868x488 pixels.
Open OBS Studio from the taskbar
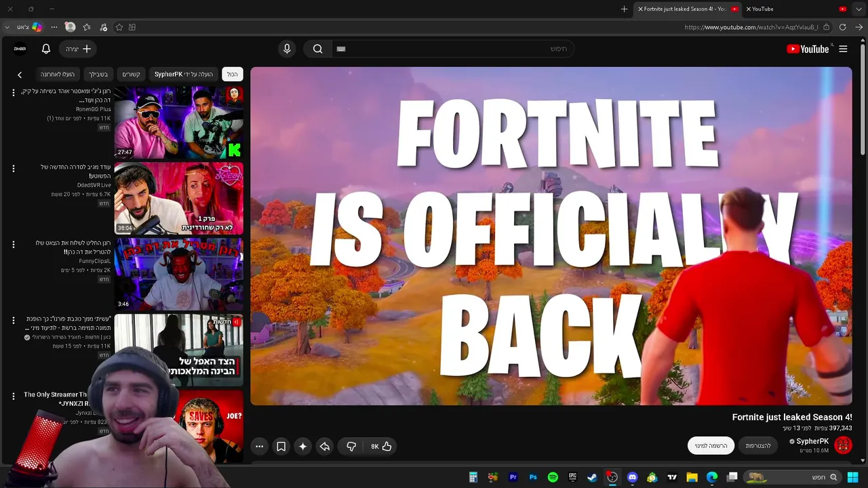click(612, 477)
